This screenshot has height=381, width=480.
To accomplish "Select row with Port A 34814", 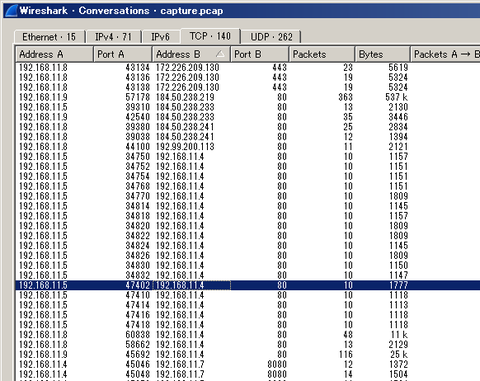I will click(x=248, y=206).
